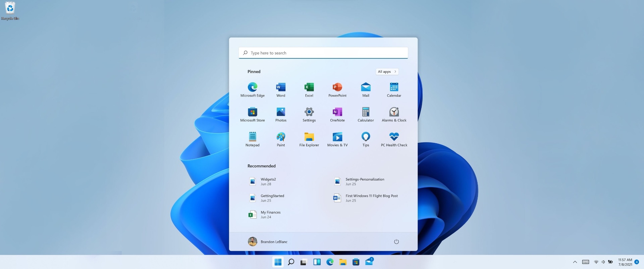Screen dimensions: 644x269
Task: Click the Start button on taskbar
Action: pos(278,262)
